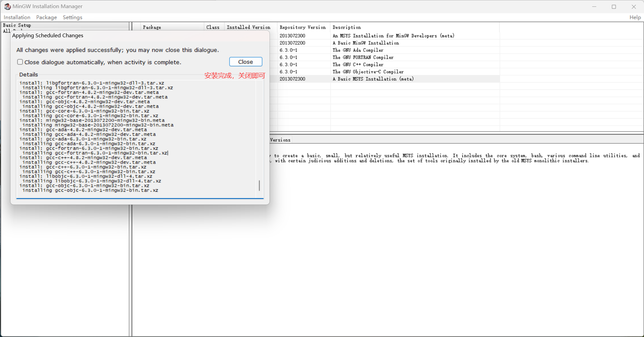Click repository version 2013072200 cell

293,43
